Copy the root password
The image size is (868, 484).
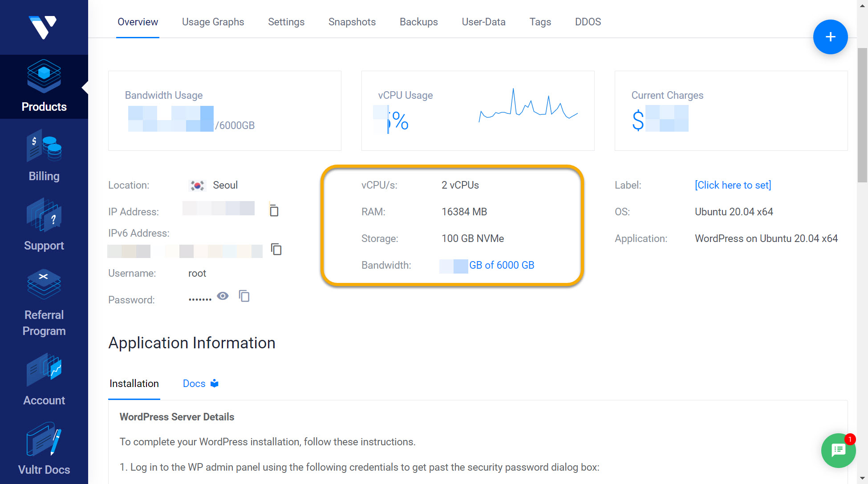244,296
